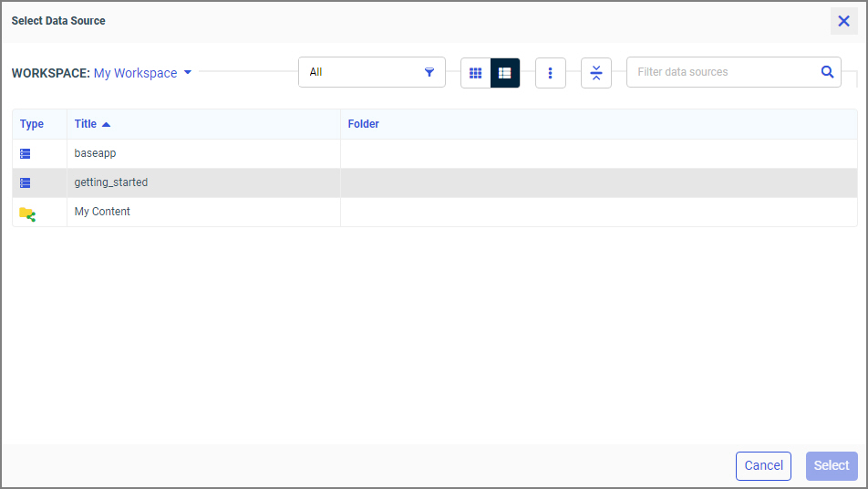868x489 pixels.
Task: Open the three-dot options menu
Action: click(551, 73)
